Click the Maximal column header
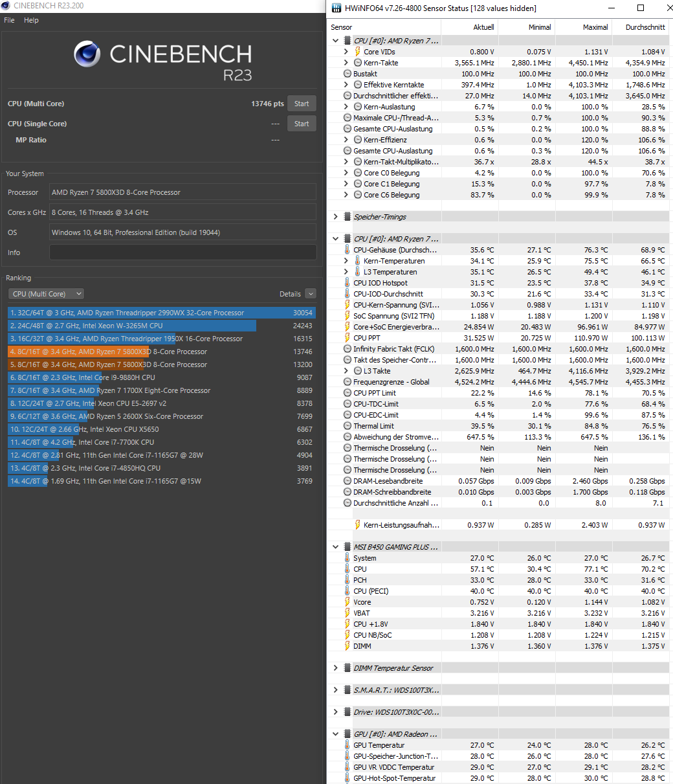 point(583,27)
